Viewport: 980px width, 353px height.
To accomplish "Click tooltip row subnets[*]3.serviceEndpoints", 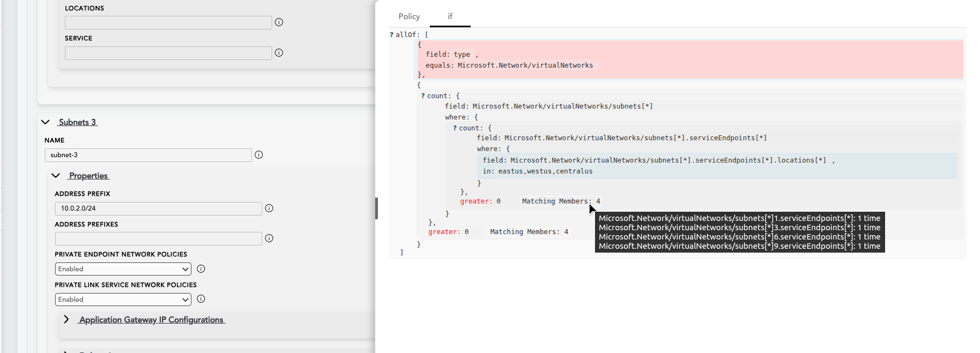I will 739,228.
